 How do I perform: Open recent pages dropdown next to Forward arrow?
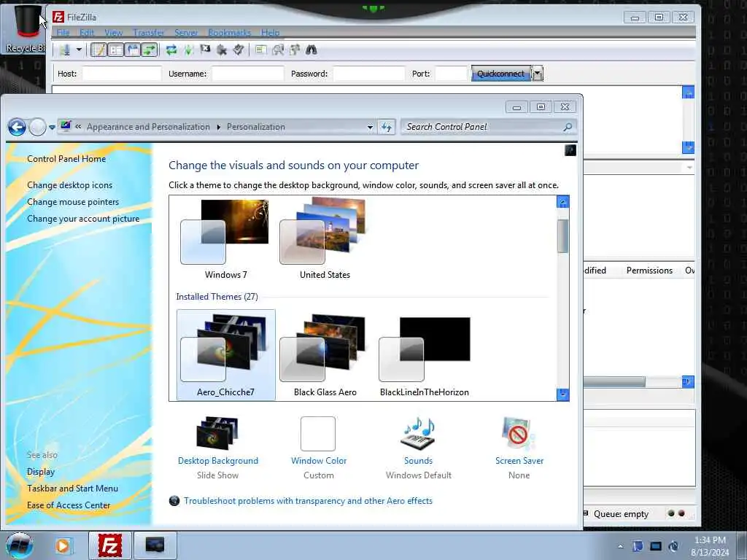(52, 128)
